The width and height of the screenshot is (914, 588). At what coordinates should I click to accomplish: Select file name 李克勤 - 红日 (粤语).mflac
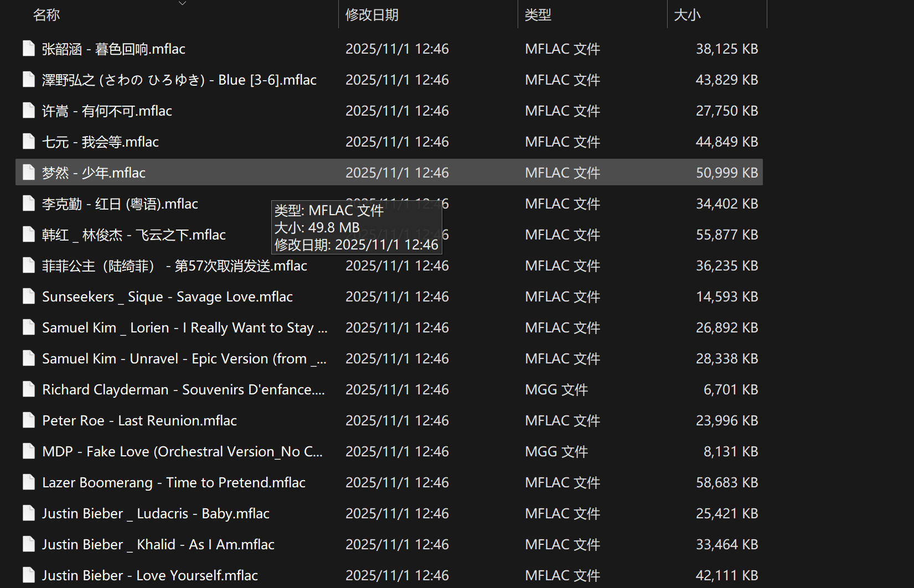[120, 204]
